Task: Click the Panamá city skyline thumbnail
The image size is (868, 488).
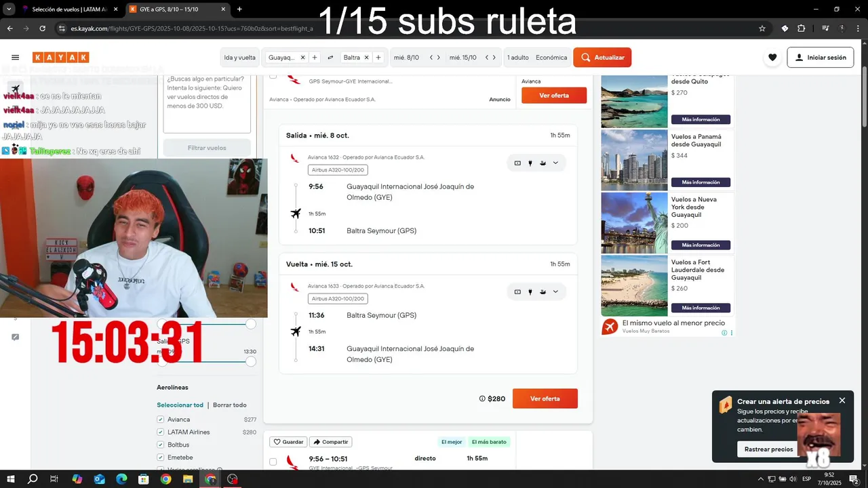Action: pyautogui.click(x=634, y=160)
